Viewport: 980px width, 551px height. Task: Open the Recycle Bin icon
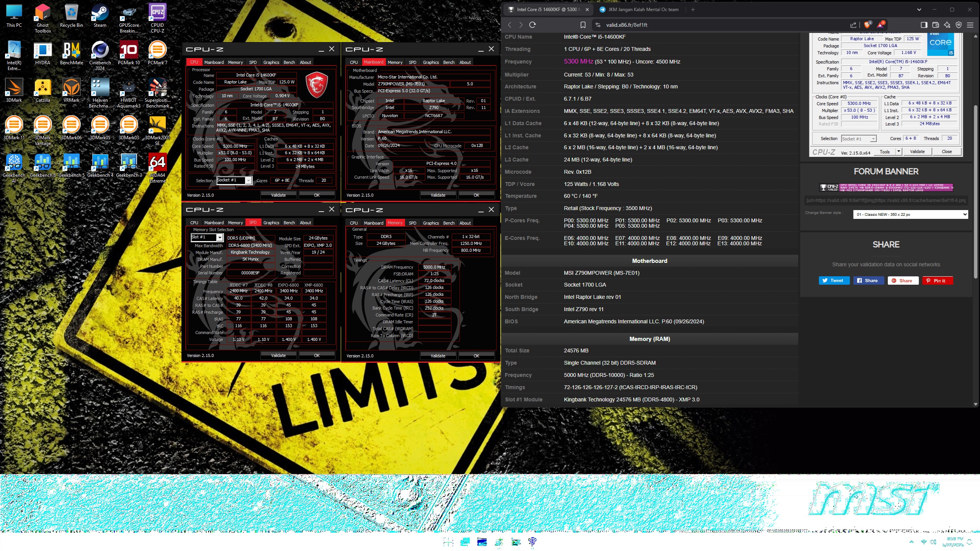(x=72, y=16)
